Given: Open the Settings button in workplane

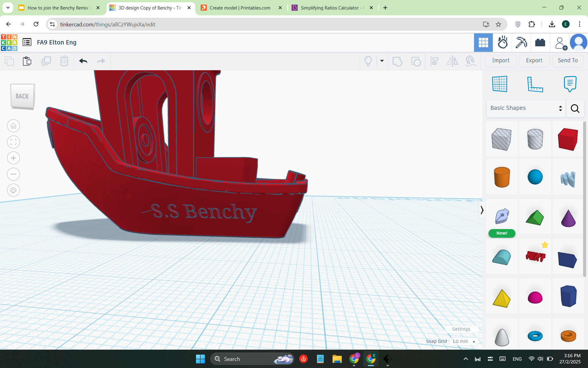Looking at the screenshot, I should (x=461, y=329).
